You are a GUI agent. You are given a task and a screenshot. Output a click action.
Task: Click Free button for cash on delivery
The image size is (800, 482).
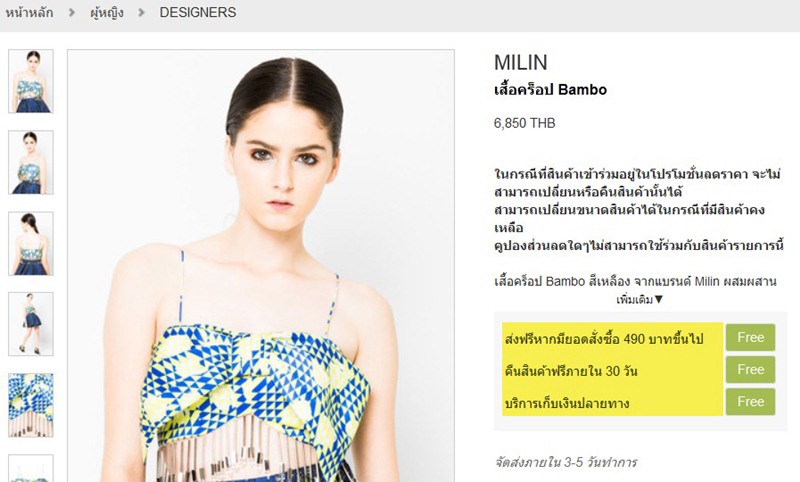751,401
